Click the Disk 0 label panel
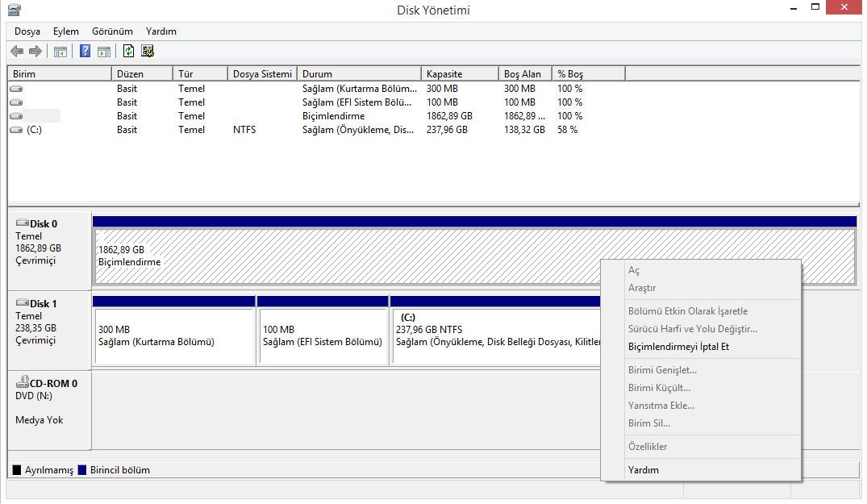The image size is (867, 504). (x=50, y=250)
